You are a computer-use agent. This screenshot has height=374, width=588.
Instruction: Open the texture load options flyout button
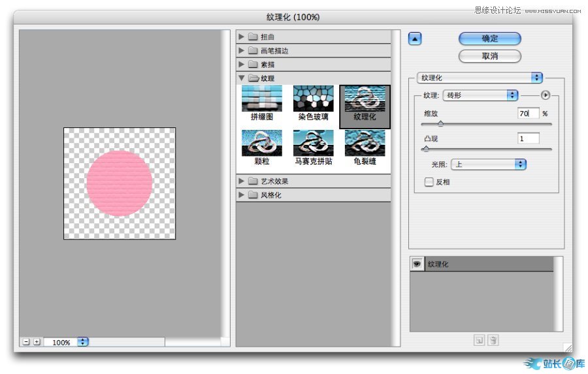tap(546, 95)
